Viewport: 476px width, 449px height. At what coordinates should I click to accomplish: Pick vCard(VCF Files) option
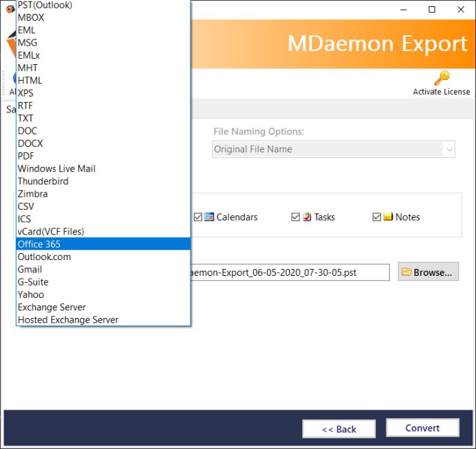103,232
